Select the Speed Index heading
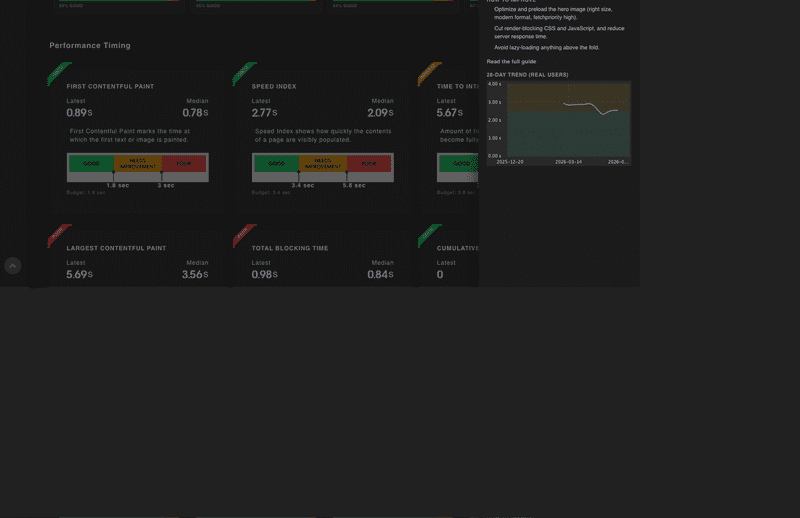 (274, 87)
